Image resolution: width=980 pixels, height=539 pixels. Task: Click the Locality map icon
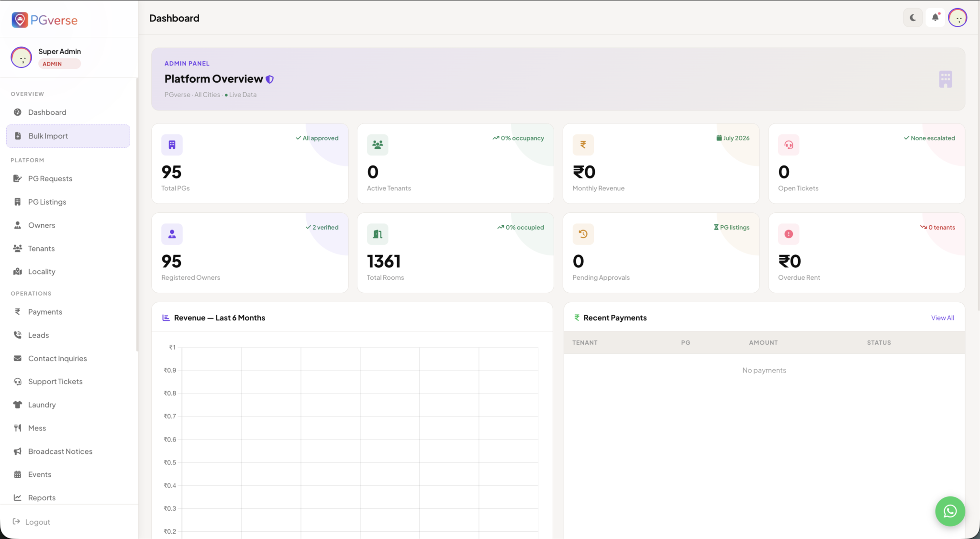pos(18,272)
